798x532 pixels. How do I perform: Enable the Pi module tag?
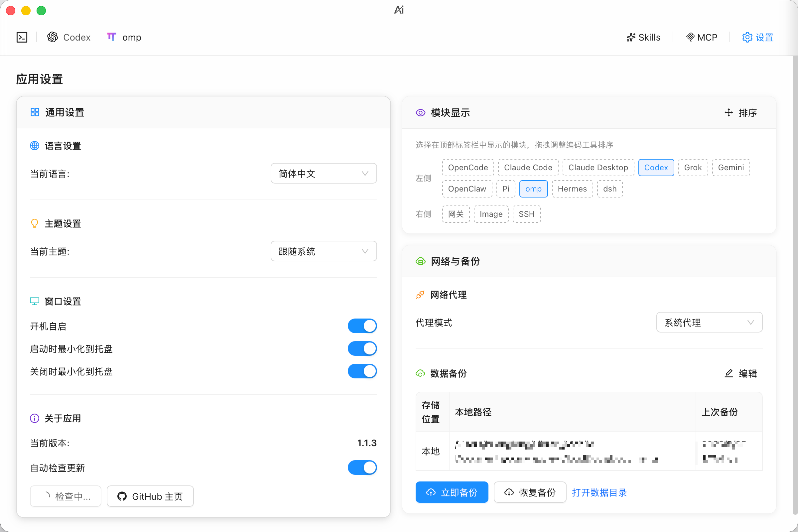point(505,189)
